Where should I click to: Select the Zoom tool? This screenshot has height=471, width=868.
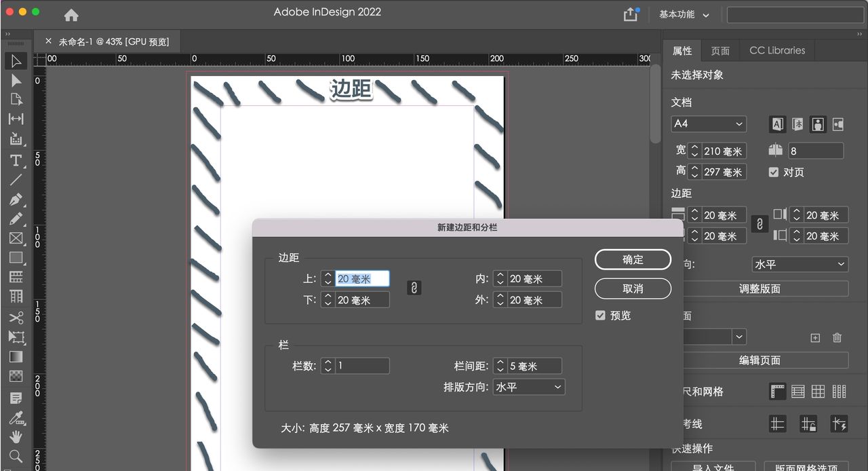[16, 457]
